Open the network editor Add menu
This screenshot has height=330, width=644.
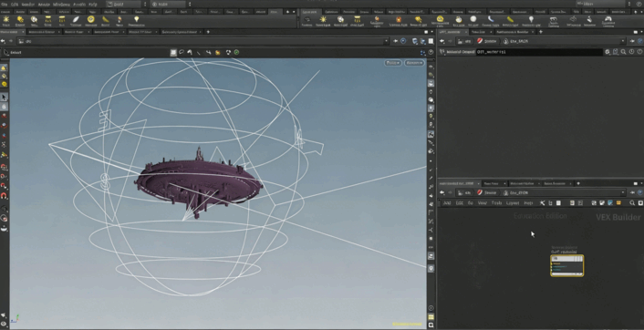(x=447, y=203)
